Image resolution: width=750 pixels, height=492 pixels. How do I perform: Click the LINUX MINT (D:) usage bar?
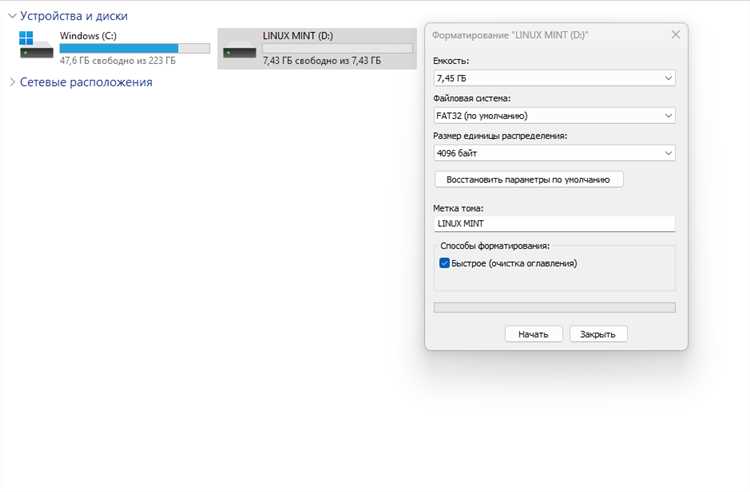[x=338, y=48]
